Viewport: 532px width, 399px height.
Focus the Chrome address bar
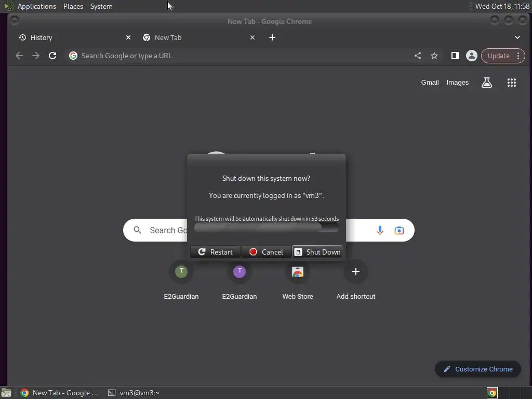tap(237, 56)
